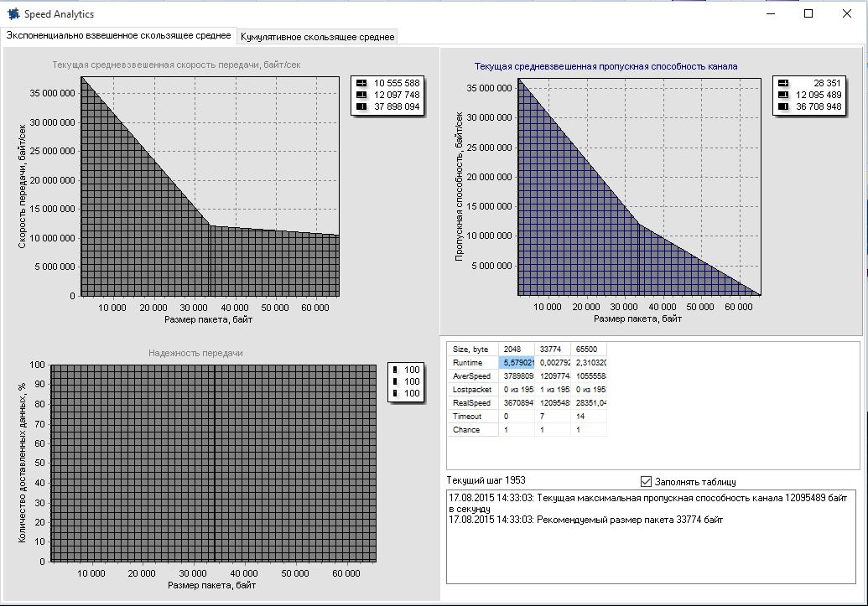Click the Количество доставленных данных, % axis label

pyautogui.click(x=22, y=462)
